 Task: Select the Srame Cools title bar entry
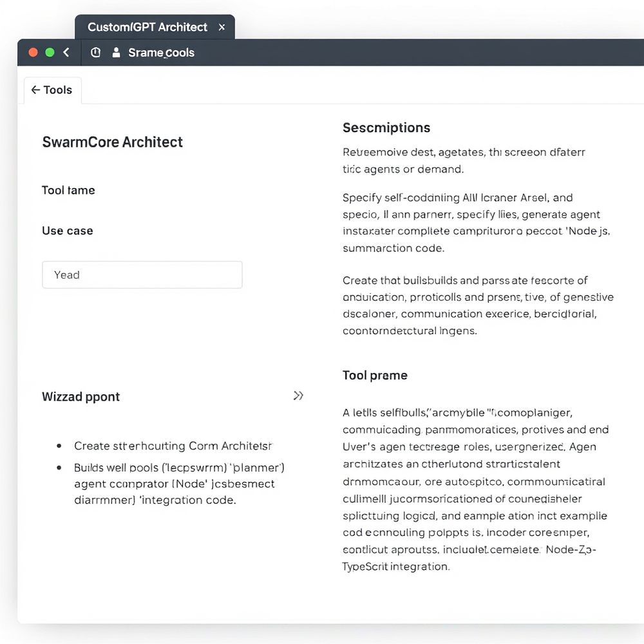(161, 52)
